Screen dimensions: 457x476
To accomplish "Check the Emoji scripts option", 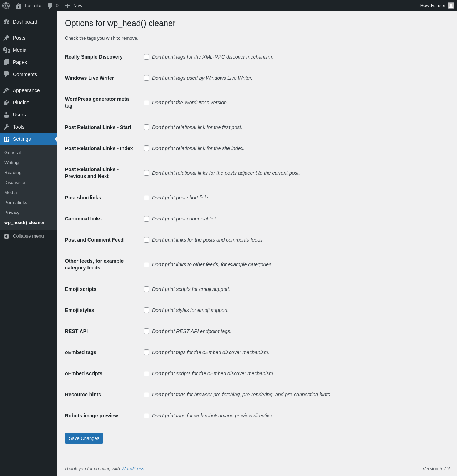I will coord(146,289).
